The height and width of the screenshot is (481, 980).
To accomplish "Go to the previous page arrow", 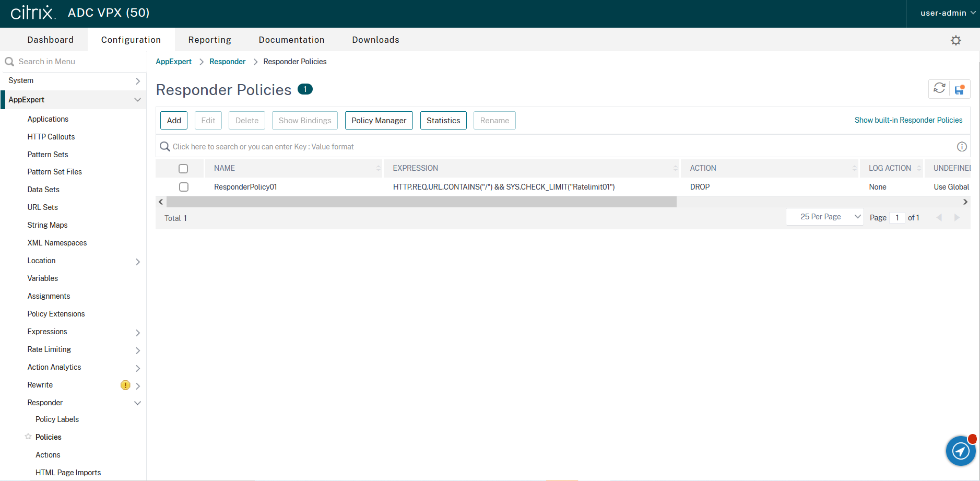I will [x=939, y=218].
